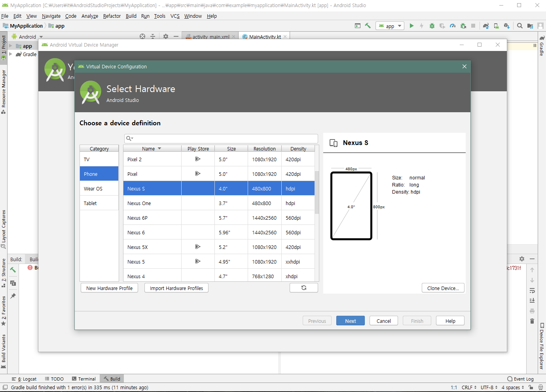Click the Import Hardware Profiles button
The width and height of the screenshot is (546, 392).
(176, 288)
